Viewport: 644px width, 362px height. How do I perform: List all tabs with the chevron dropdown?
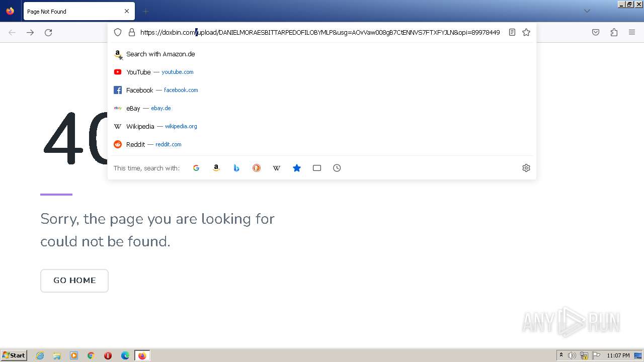(587, 11)
